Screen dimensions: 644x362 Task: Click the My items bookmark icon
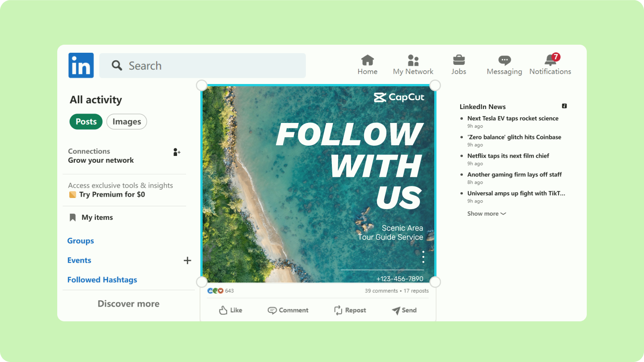point(72,218)
